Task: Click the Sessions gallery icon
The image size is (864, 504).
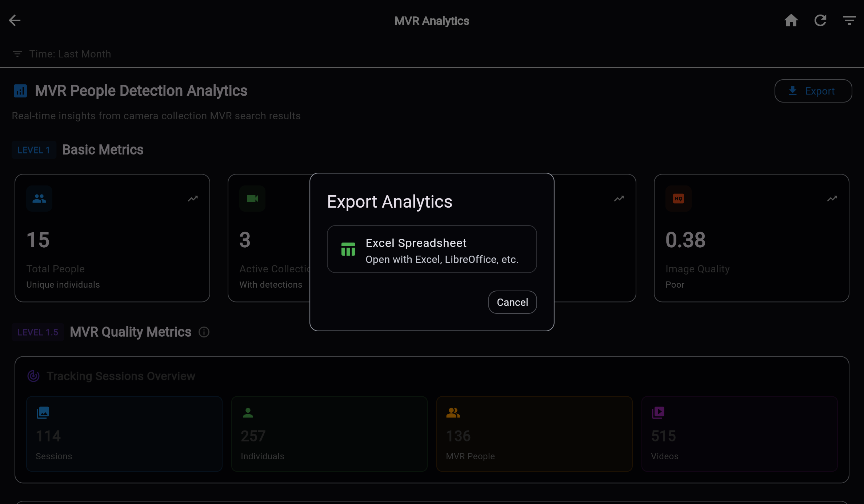Action: [43, 413]
